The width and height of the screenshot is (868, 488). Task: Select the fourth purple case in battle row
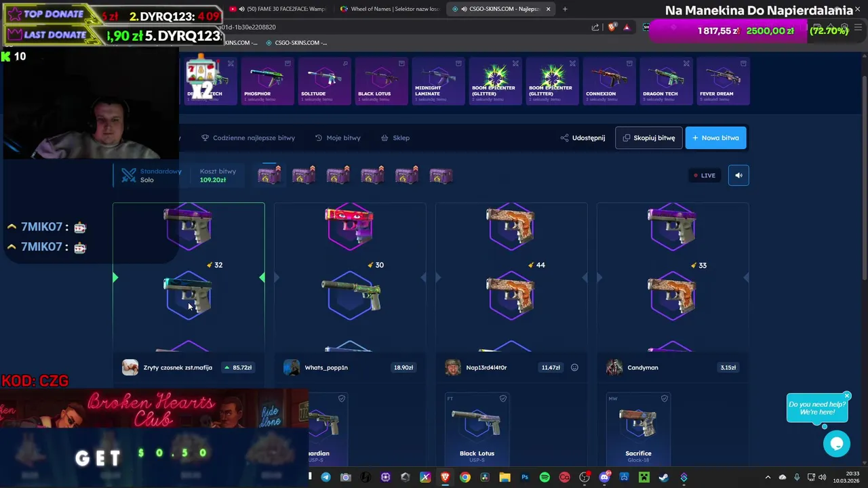tap(372, 176)
